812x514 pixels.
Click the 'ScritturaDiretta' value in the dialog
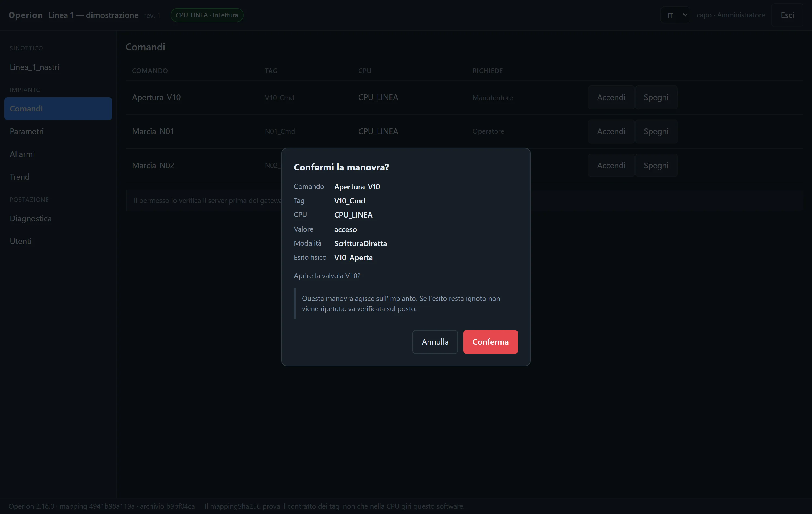tap(361, 243)
